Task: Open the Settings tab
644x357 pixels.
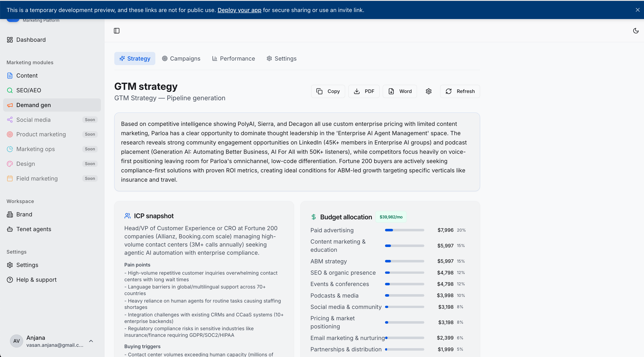Action: pos(281,59)
